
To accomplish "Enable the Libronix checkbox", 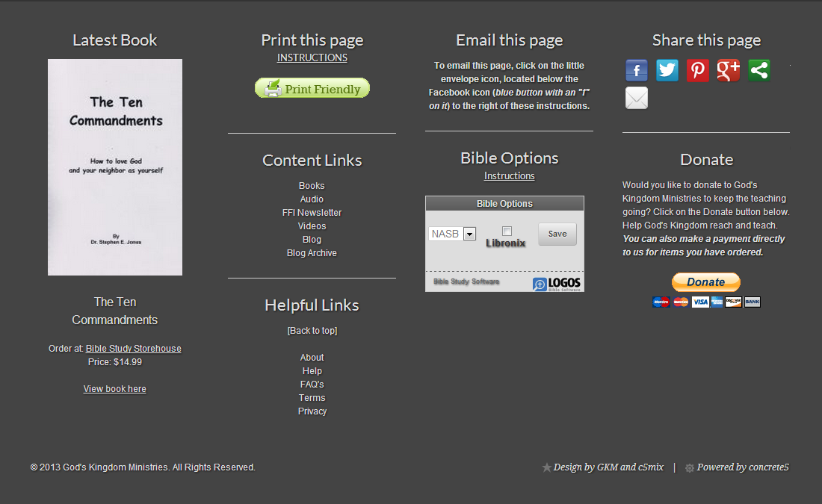I will pyautogui.click(x=507, y=231).
